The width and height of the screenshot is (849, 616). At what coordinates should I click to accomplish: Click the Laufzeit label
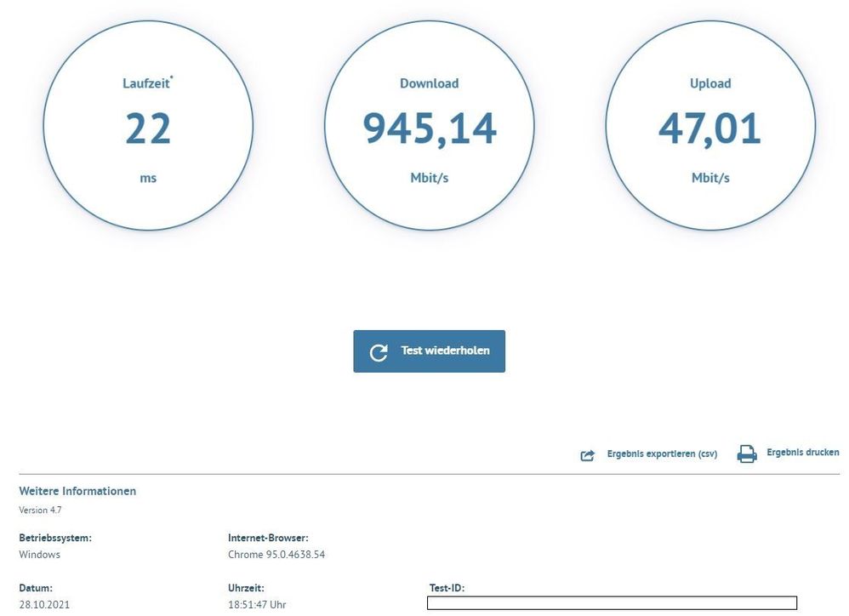(x=146, y=83)
